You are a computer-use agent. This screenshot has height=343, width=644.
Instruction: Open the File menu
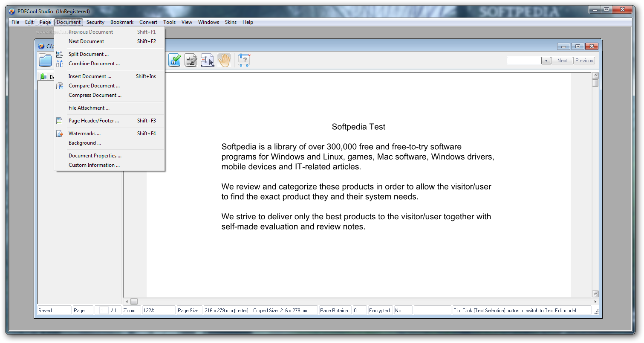click(x=15, y=22)
